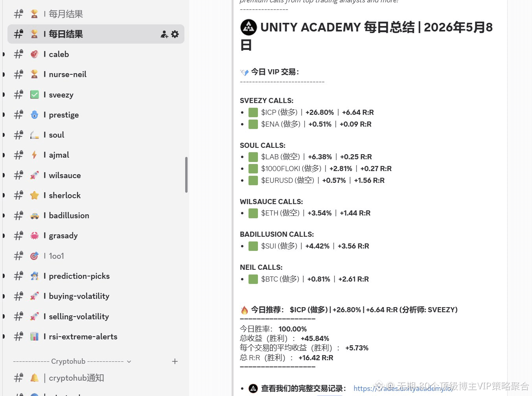Click the star icon beside sherlock
The image size is (532, 396).
(x=35, y=195)
